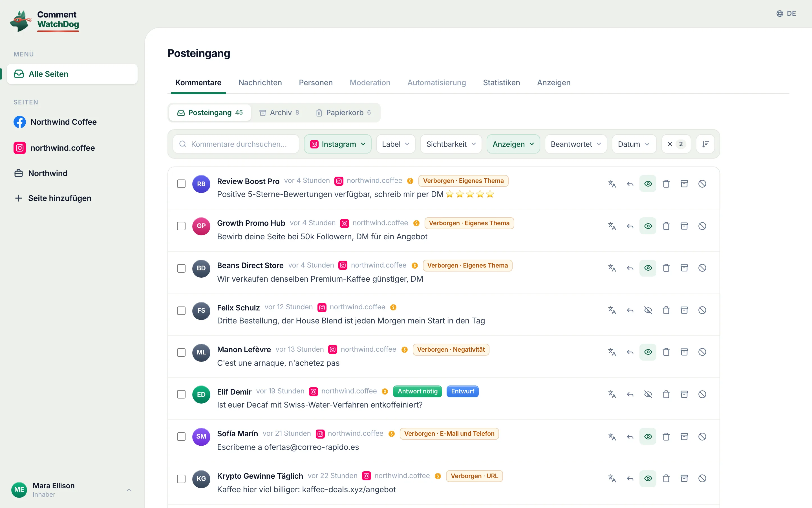
Task: Archive the Review Boost Pro comment
Action: click(684, 184)
